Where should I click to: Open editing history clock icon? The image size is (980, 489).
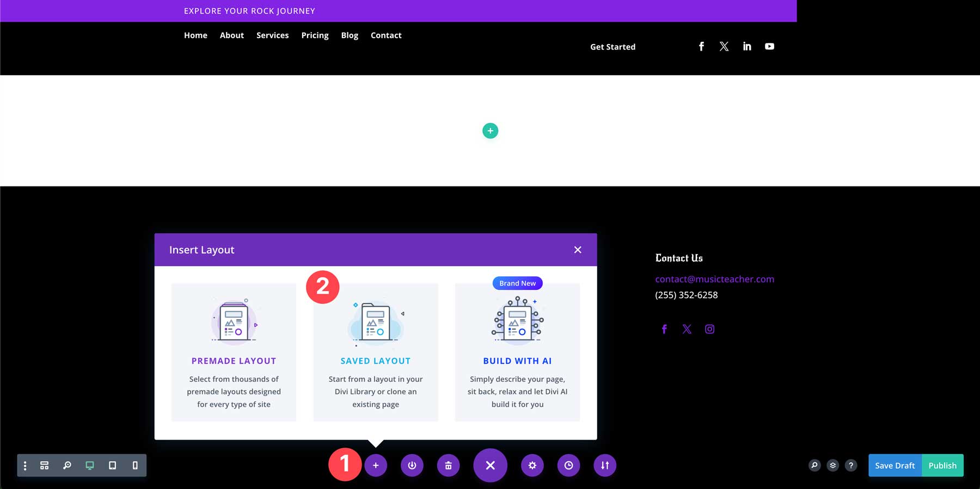point(568,465)
